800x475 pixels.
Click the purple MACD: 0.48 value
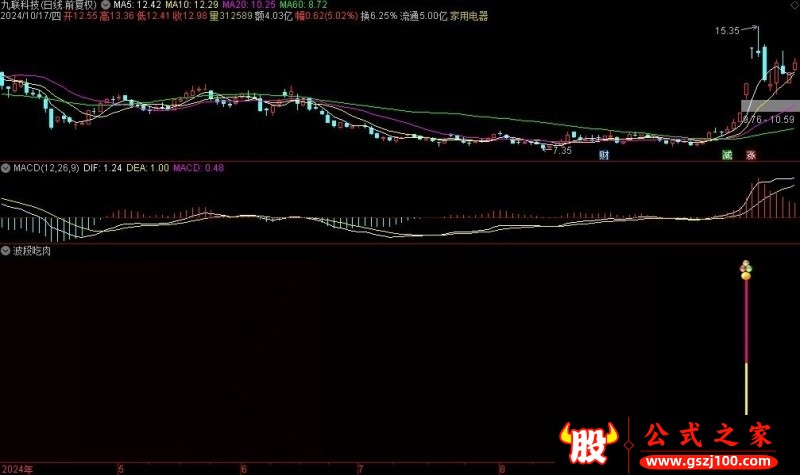(x=198, y=168)
